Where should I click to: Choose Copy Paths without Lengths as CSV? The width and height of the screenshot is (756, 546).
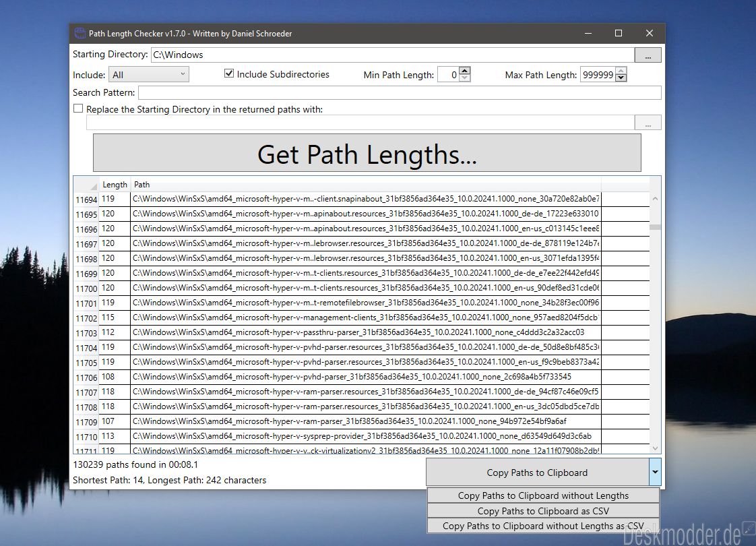click(543, 526)
